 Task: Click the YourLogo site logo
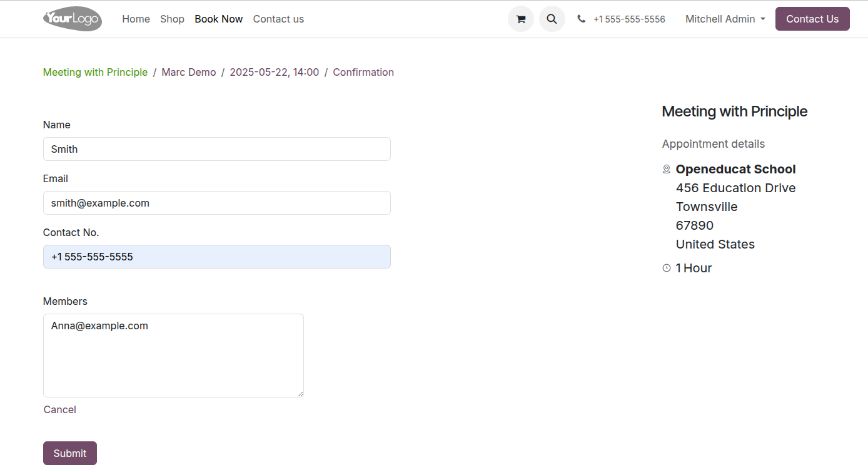(73, 19)
